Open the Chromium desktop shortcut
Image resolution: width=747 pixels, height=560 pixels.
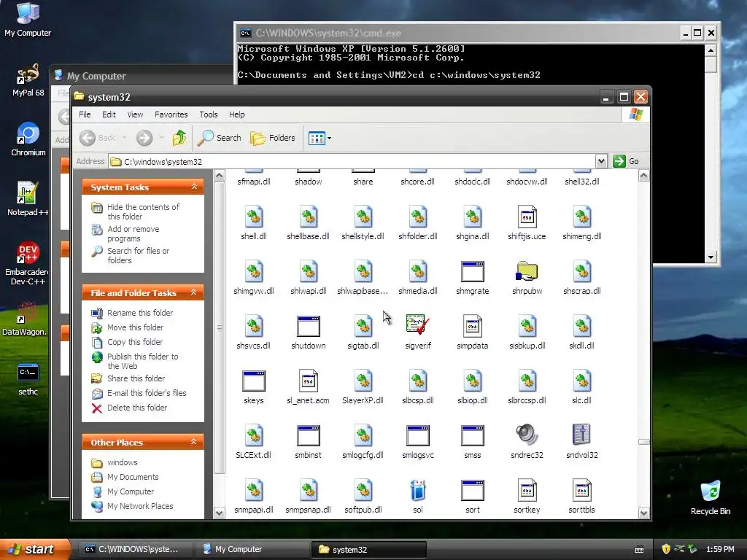(28, 139)
